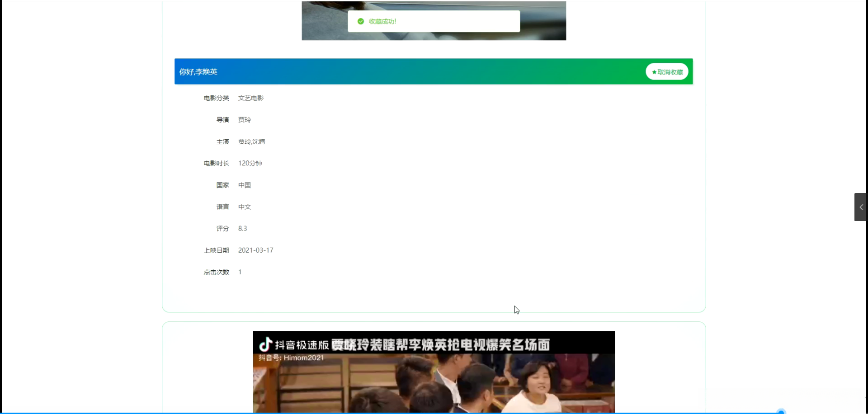Click the category value 文艺电影
Viewport: 868px width, 414px height.
point(251,98)
